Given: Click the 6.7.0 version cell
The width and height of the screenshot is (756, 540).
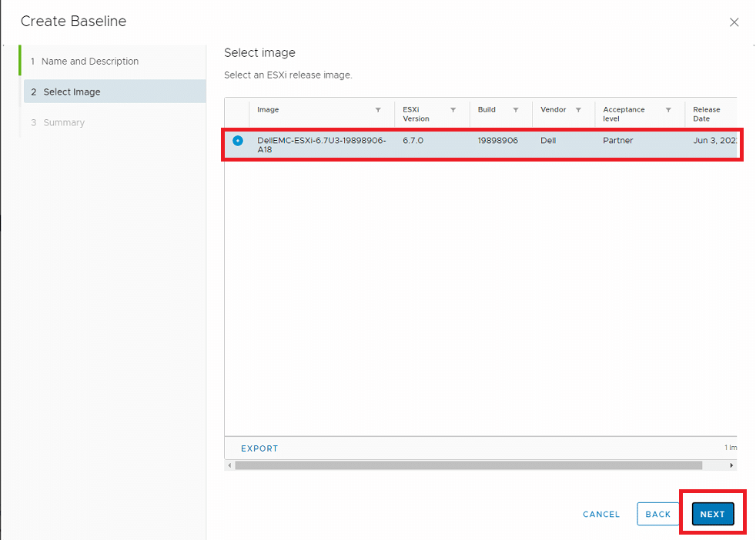Looking at the screenshot, I should 413,141.
